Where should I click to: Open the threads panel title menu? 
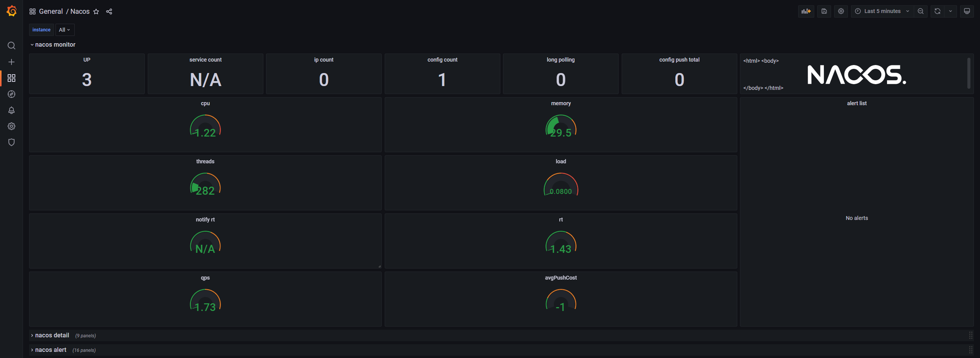205,161
